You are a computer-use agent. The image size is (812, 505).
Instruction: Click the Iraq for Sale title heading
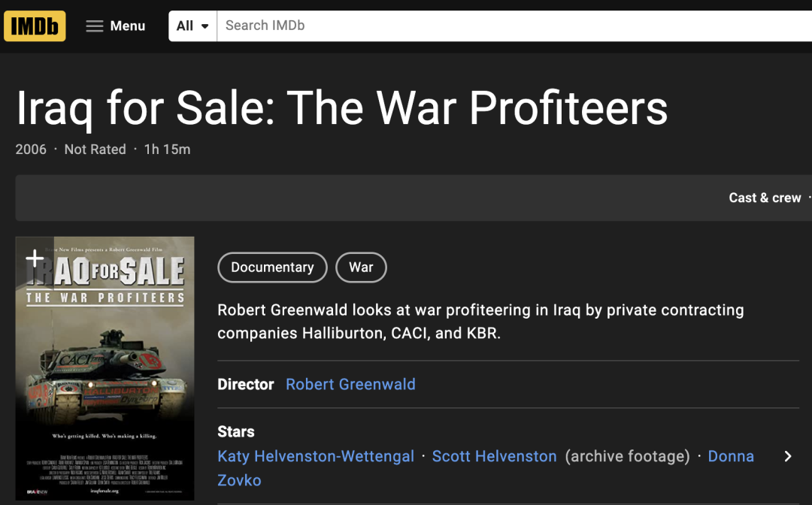tap(341, 107)
